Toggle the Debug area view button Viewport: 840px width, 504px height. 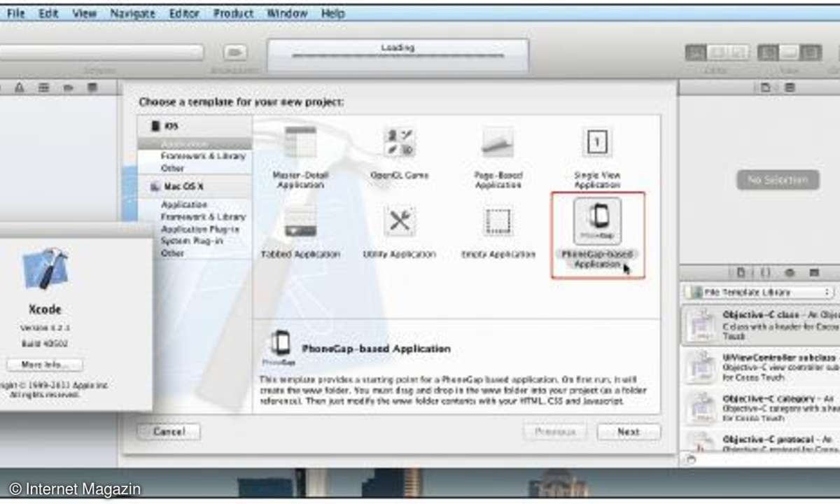pos(790,52)
